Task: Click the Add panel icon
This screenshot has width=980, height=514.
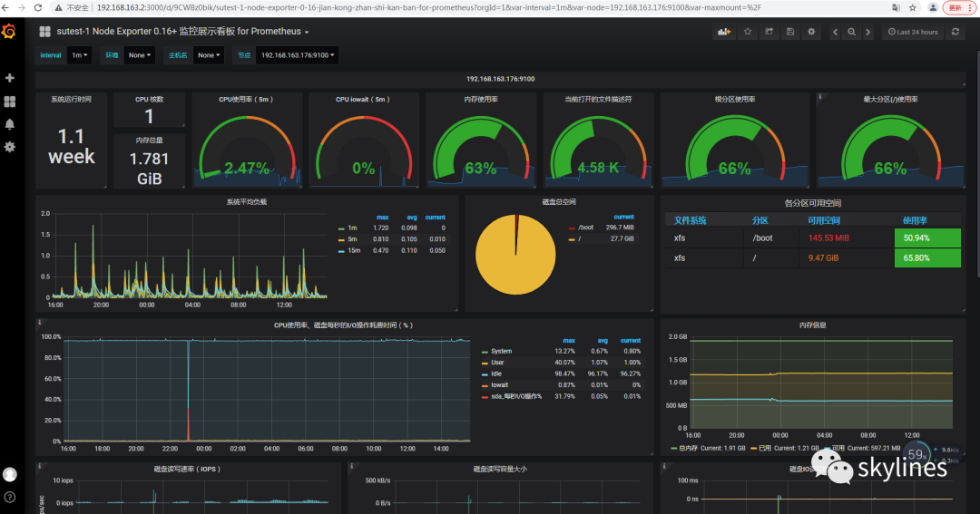Action: coord(724,32)
